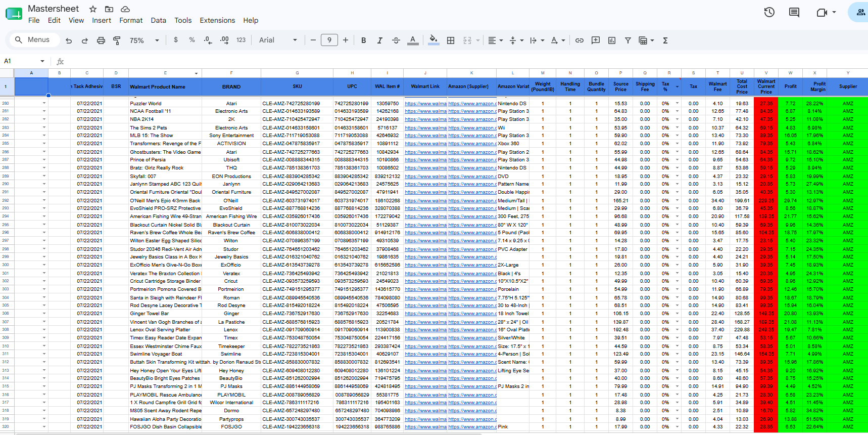Image resolution: width=868 pixels, height=435 pixels.
Task: Open text rotation dropdown
Action: tap(558, 40)
